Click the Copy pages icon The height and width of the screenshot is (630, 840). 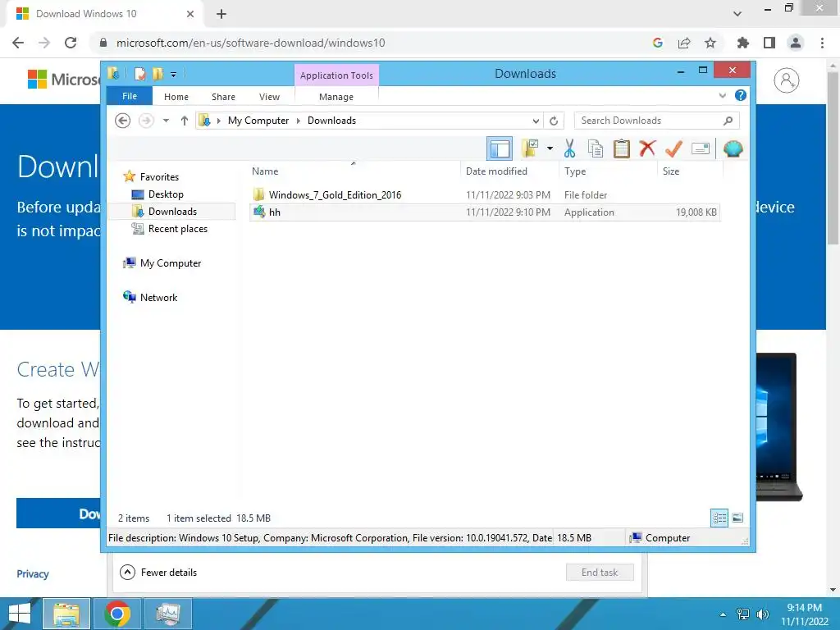[x=596, y=148]
